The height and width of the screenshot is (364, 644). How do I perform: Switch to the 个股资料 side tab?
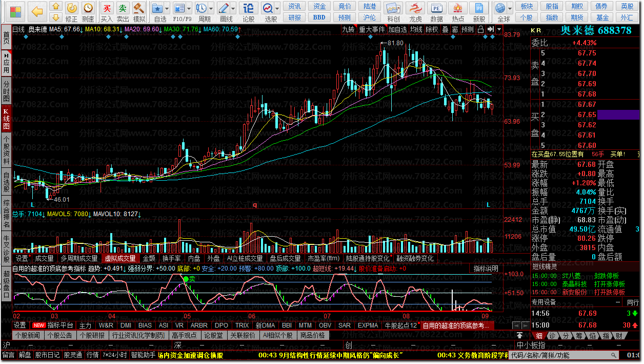tap(6, 150)
